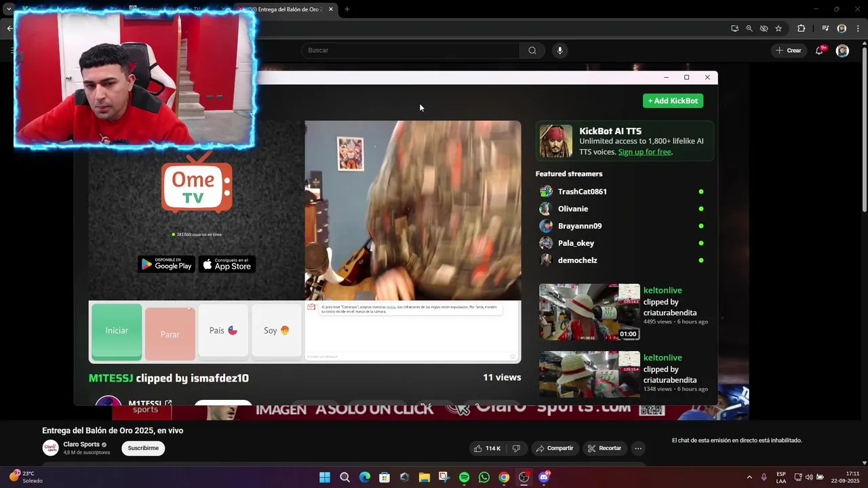Screen dimensions: 868x488
Task: Bookmark this page with the star icon
Action: (x=778, y=28)
